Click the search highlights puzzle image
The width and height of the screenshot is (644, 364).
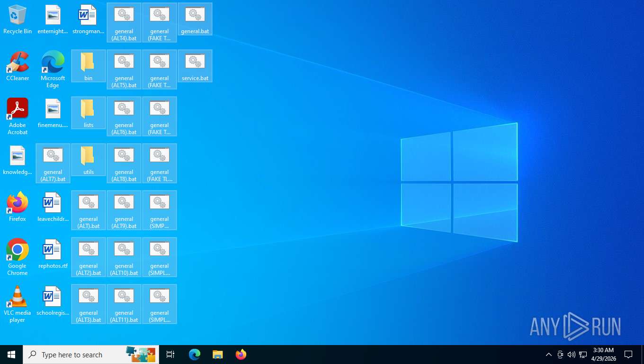coord(141,354)
